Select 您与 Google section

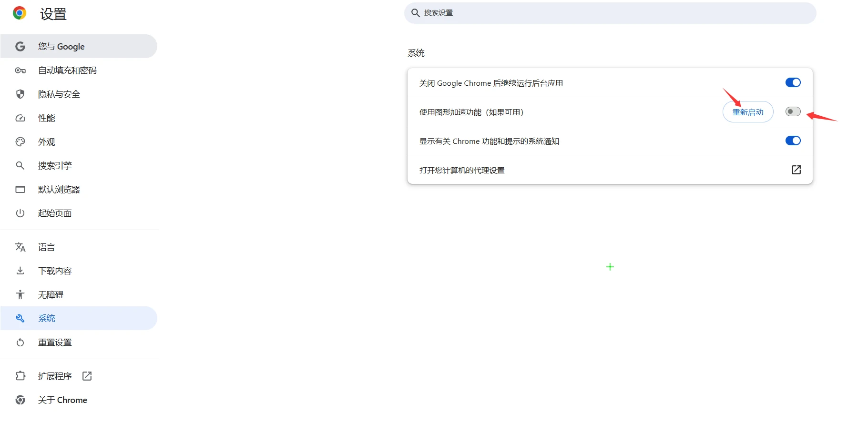(x=61, y=46)
